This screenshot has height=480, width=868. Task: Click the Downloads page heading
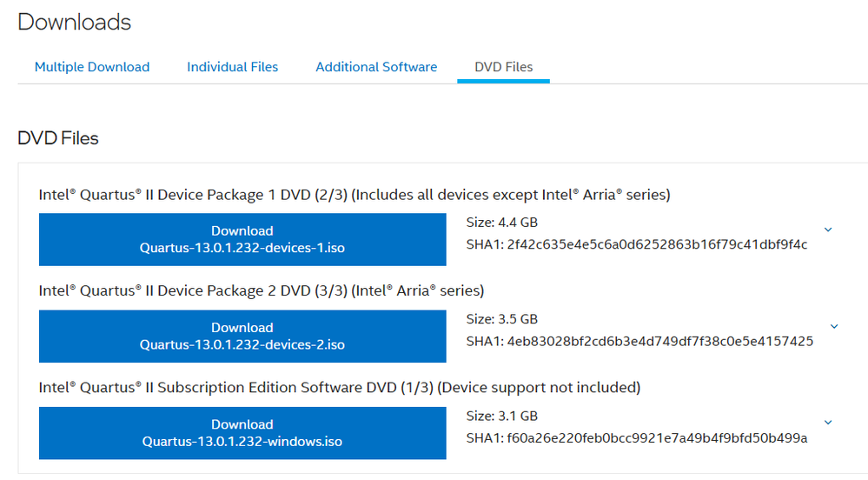coord(75,23)
